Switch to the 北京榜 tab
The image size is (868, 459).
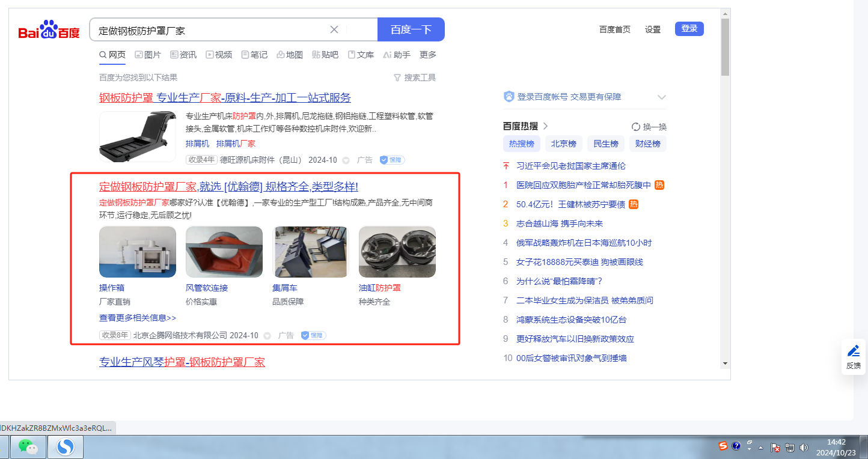tap(564, 144)
